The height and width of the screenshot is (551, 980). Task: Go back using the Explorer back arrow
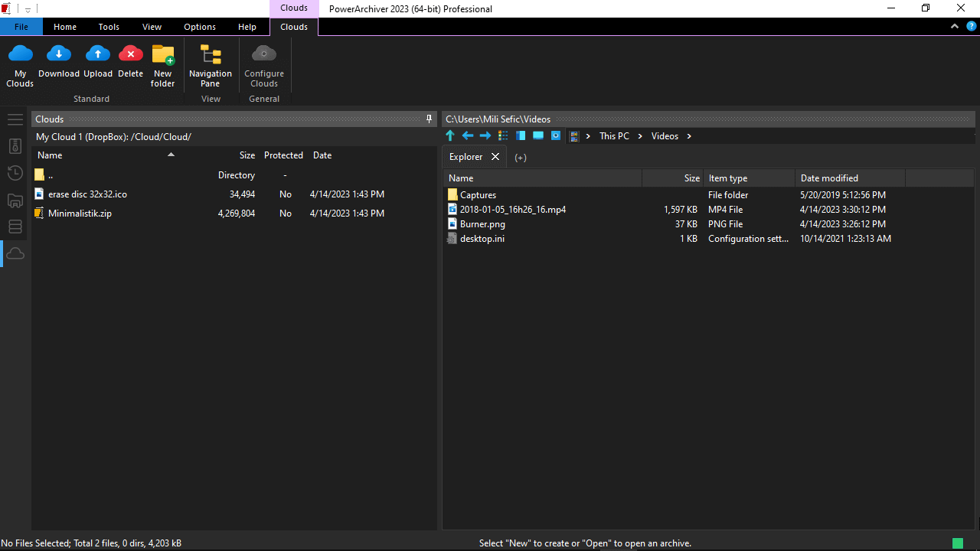click(x=468, y=135)
